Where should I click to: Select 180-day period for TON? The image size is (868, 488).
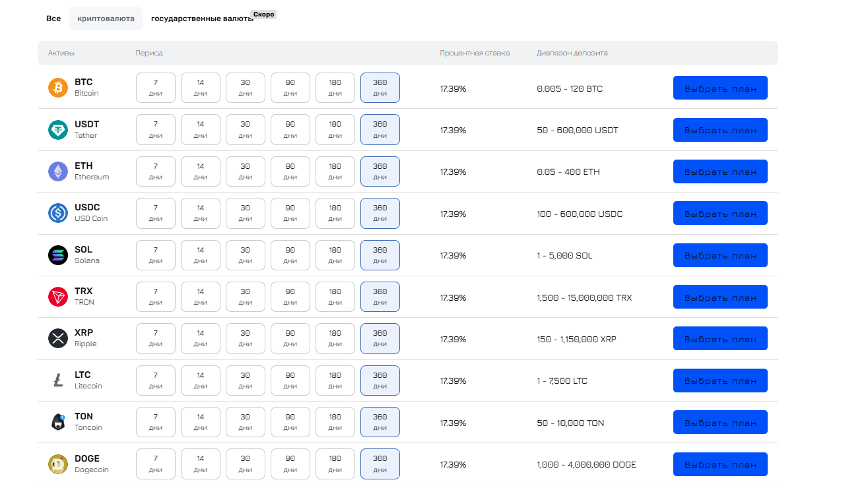335,422
